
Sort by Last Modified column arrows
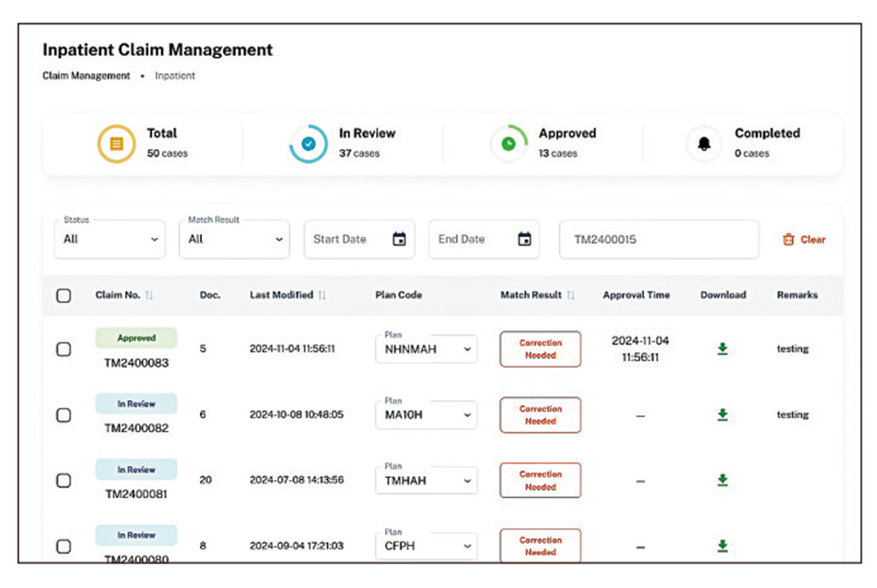tap(322, 295)
